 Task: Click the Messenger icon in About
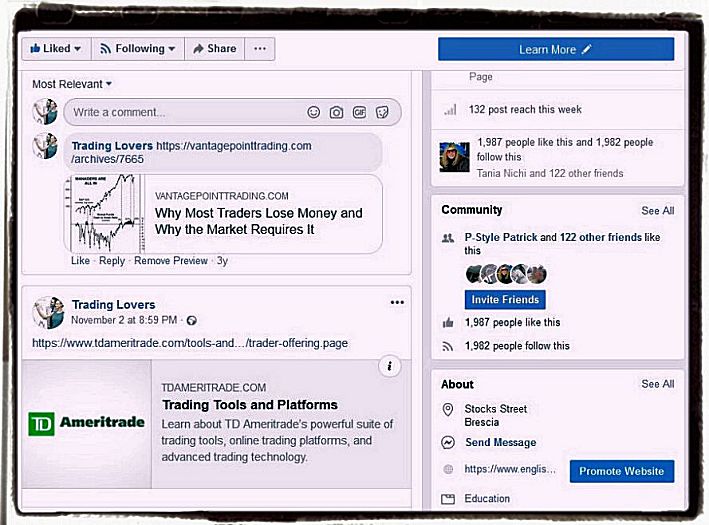pyautogui.click(x=448, y=442)
